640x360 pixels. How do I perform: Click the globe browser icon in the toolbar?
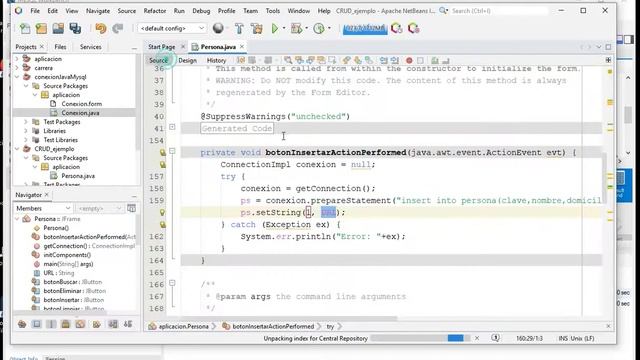point(218,28)
